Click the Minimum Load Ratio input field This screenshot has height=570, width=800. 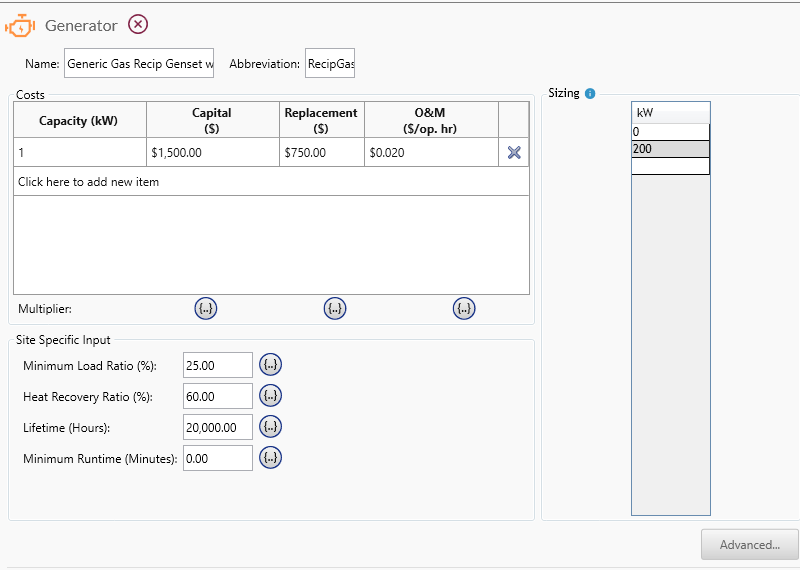(x=218, y=365)
